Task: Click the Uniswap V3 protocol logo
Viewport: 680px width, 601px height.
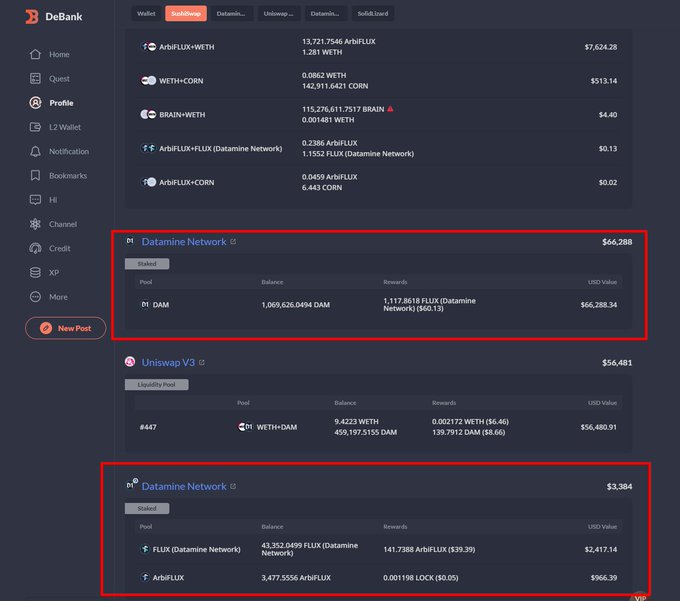Action: tap(130, 362)
